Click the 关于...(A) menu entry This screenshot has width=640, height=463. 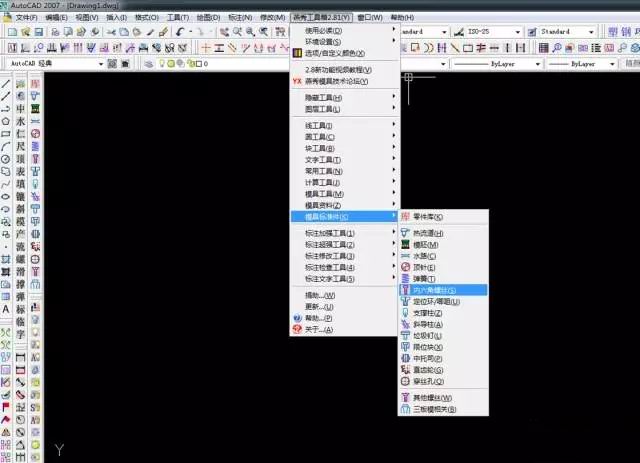point(344,329)
